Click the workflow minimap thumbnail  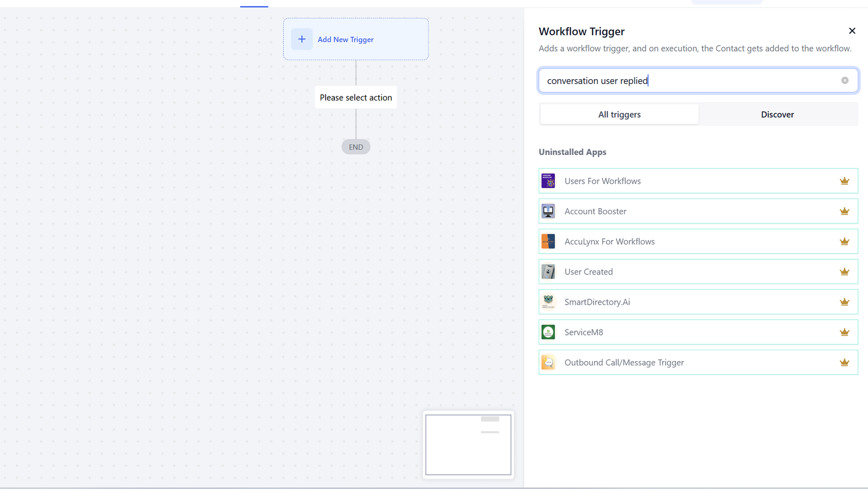(x=468, y=445)
